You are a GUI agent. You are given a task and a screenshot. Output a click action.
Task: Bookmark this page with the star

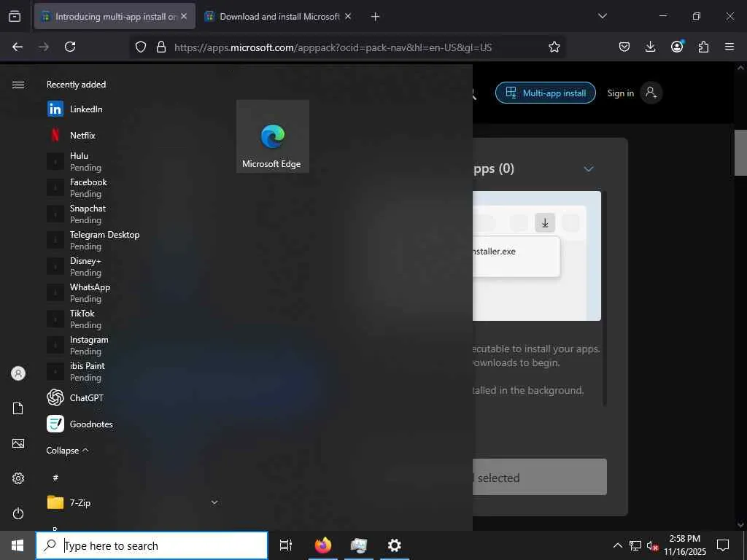coord(554,47)
